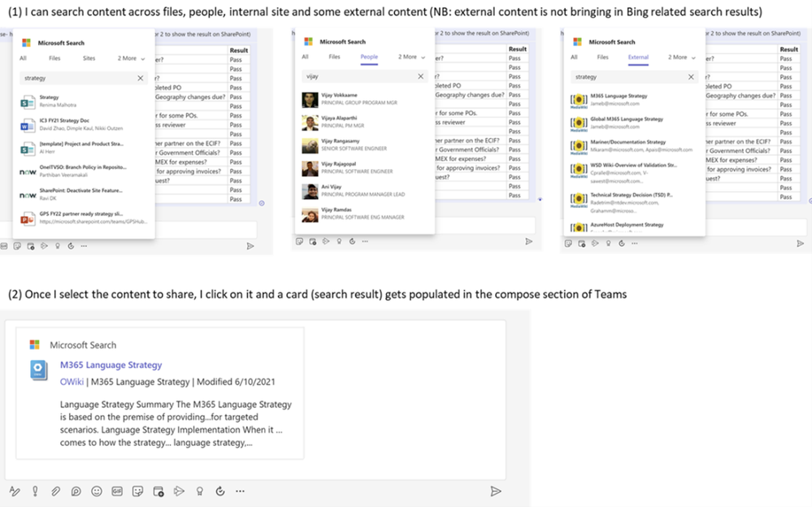812x507 pixels.
Task: Select 'AzureHost Deployment Strategy' result
Action: pos(635,227)
